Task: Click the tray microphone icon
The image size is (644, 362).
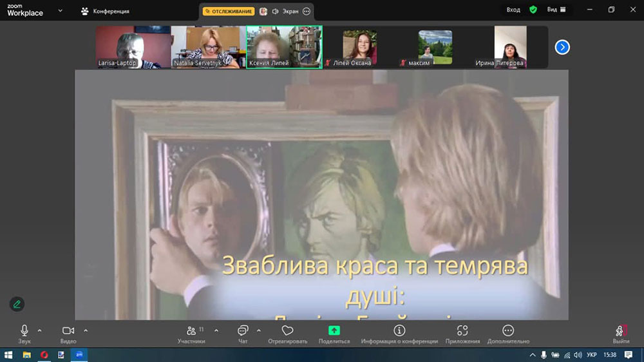Action: click(x=544, y=355)
